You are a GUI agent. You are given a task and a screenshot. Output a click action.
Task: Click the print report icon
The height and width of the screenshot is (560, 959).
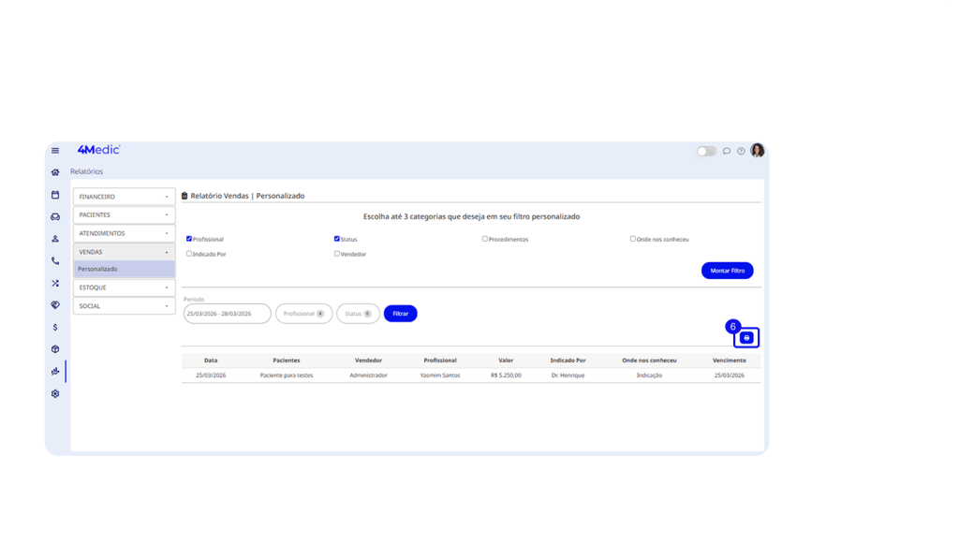click(x=746, y=337)
